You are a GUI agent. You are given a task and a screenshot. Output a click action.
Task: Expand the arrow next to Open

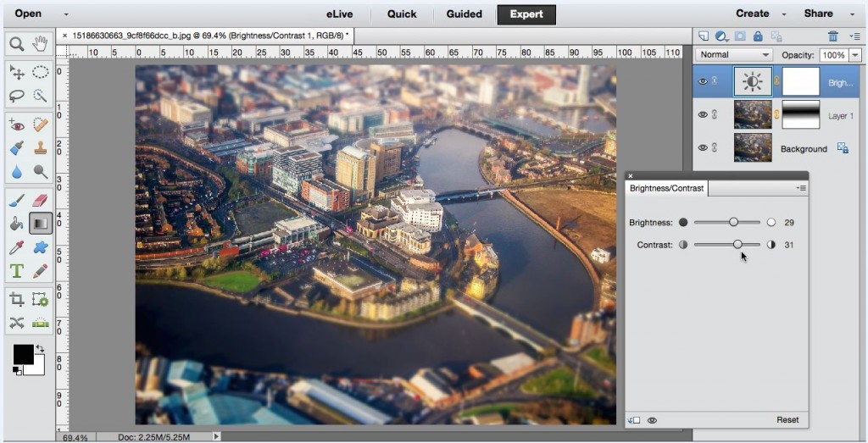[x=66, y=14]
